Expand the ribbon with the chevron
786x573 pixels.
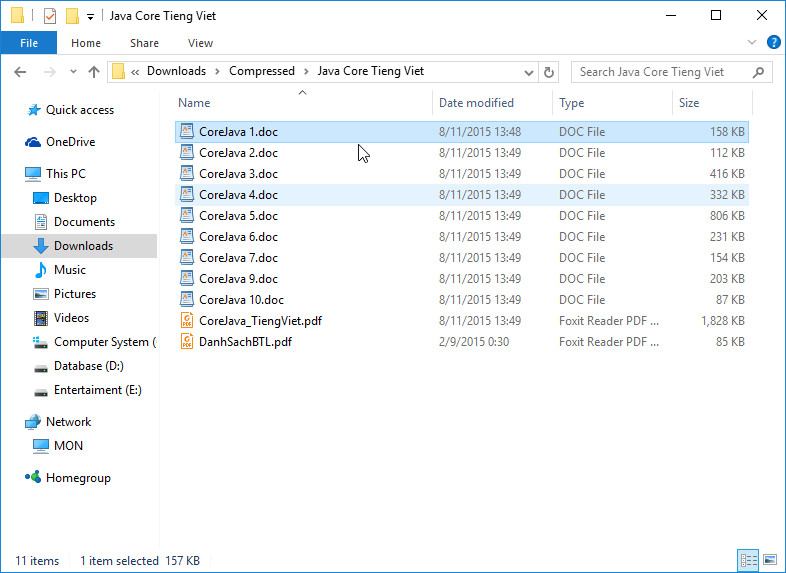pos(751,42)
